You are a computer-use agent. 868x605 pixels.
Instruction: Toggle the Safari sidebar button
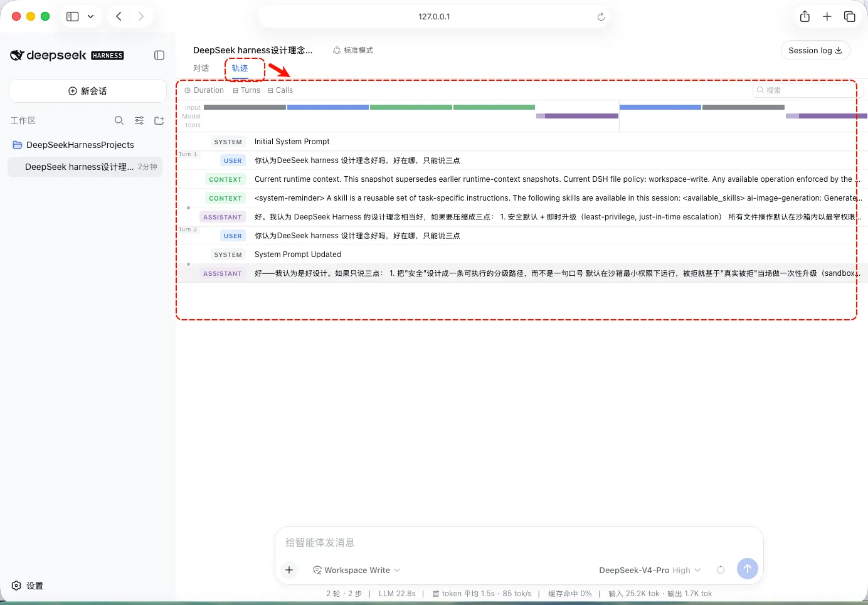[73, 16]
